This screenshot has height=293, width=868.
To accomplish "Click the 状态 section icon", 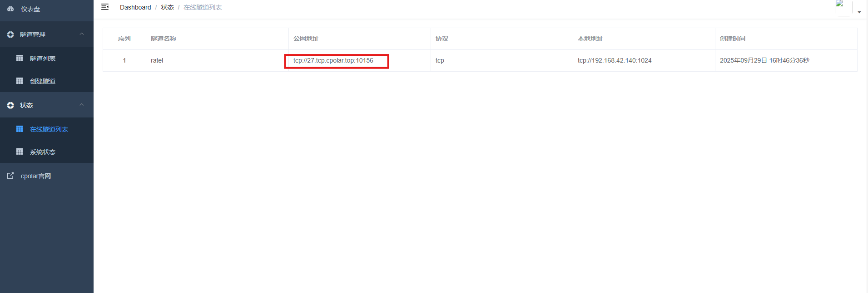I will 10,105.
